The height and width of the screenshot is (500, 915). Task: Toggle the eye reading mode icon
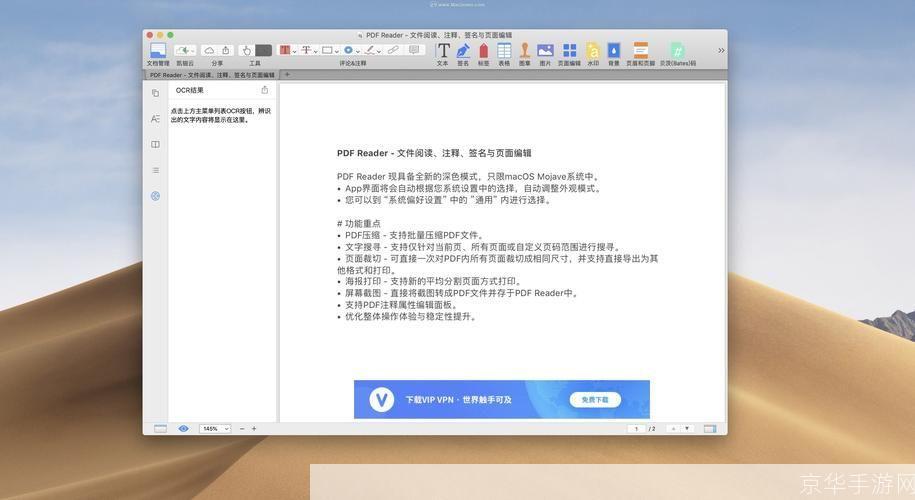point(183,429)
